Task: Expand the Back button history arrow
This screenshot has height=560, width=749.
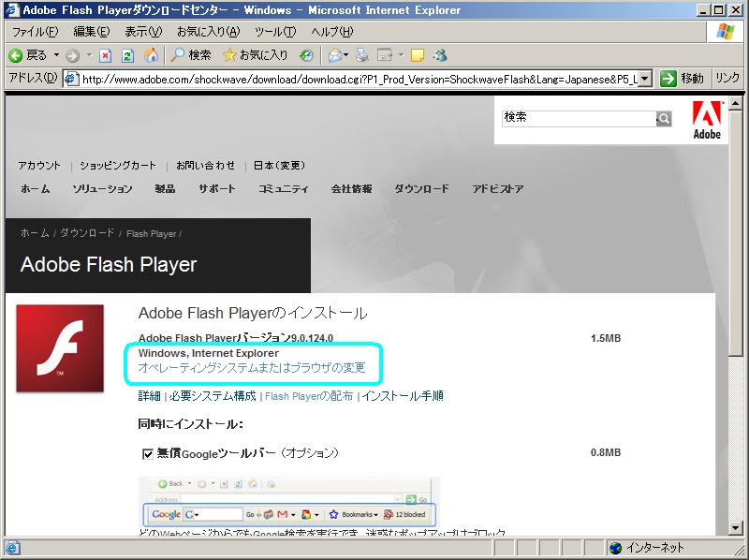Action: click(56, 55)
